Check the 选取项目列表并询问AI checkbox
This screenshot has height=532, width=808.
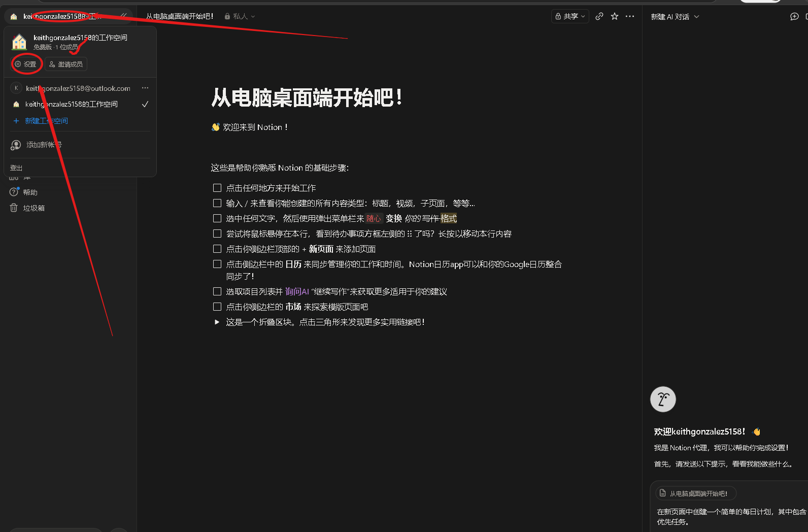[217, 291]
